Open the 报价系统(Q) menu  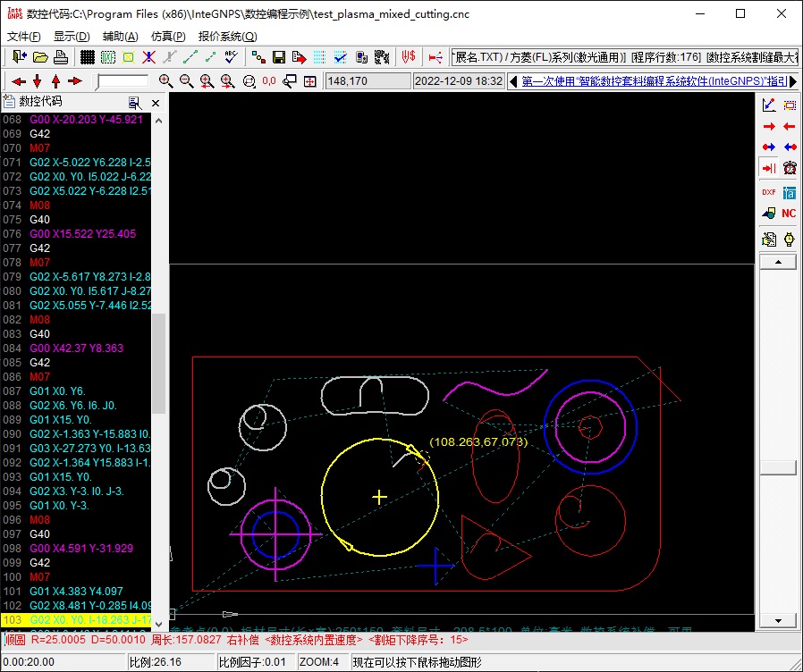[x=227, y=37]
